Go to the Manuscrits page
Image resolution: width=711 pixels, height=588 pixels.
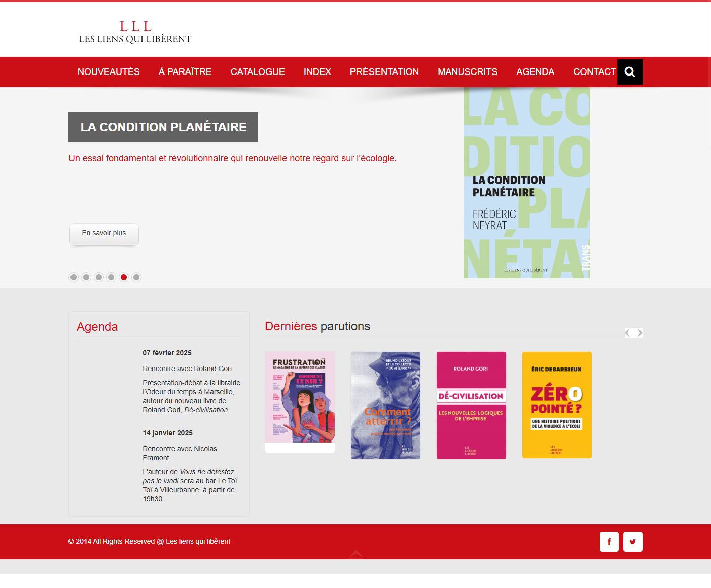[x=467, y=72]
